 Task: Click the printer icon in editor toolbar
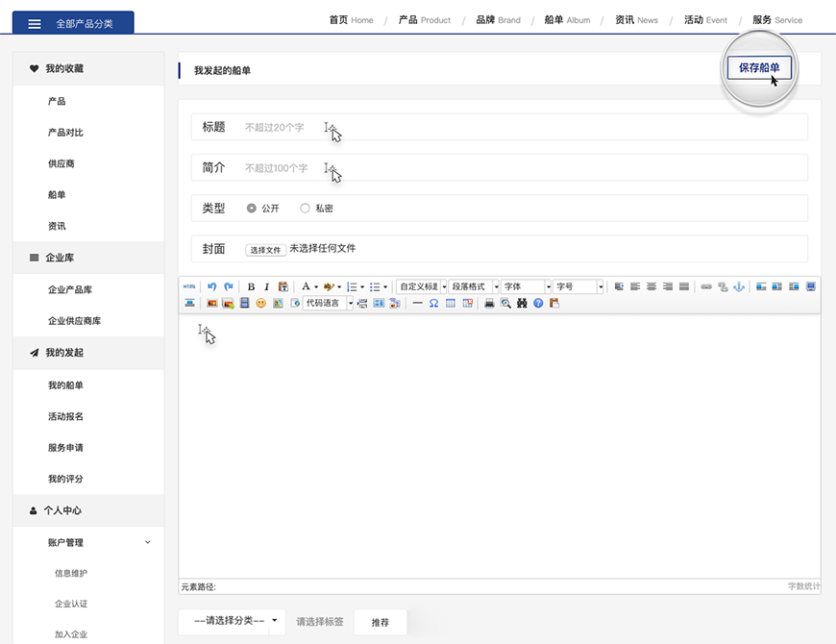coord(489,303)
